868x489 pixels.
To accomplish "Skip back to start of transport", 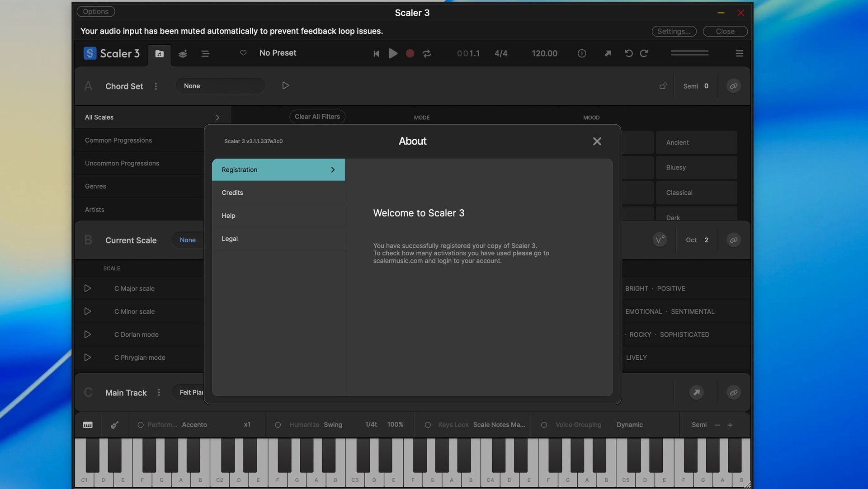I will (376, 53).
